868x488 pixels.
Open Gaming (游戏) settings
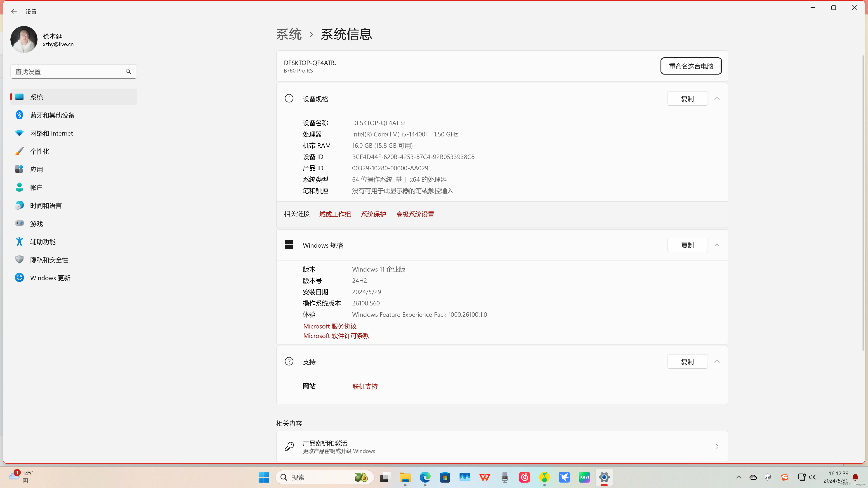(x=36, y=224)
